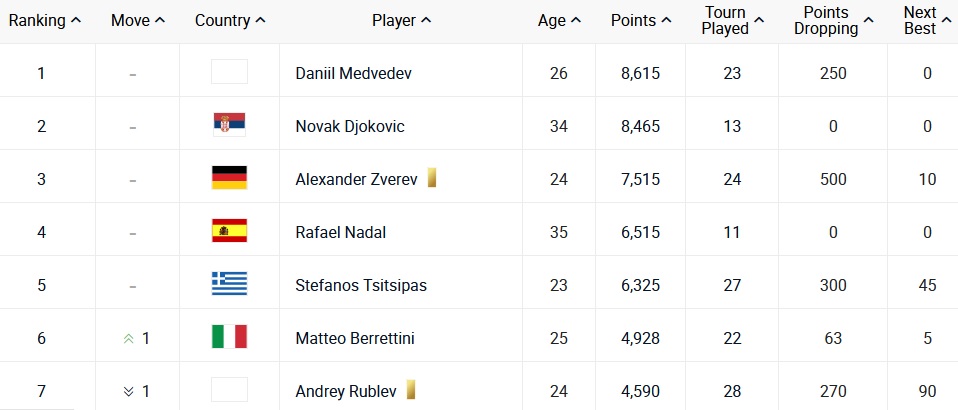
Task: Click the Serbia flag icon
Action: [229, 125]
